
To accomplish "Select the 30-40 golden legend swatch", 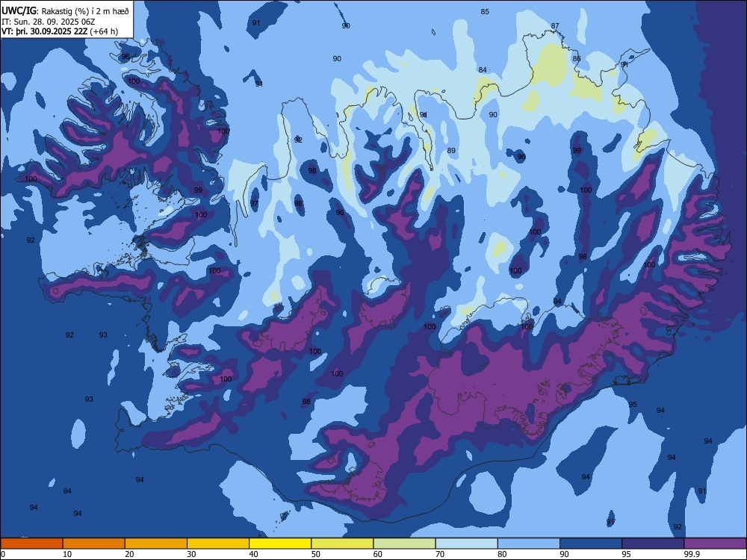I will 218,544.
